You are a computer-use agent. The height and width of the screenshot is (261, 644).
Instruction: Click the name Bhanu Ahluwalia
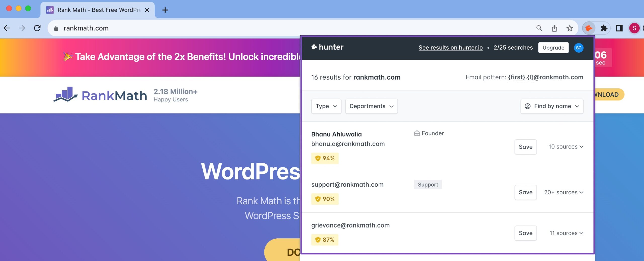[x=336, y=134]
